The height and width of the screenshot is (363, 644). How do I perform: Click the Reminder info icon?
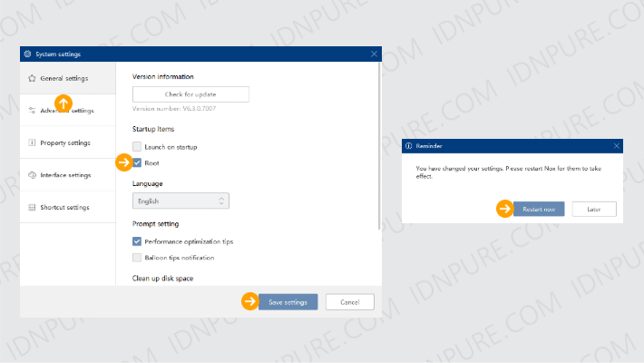click(x=409, y=146)
